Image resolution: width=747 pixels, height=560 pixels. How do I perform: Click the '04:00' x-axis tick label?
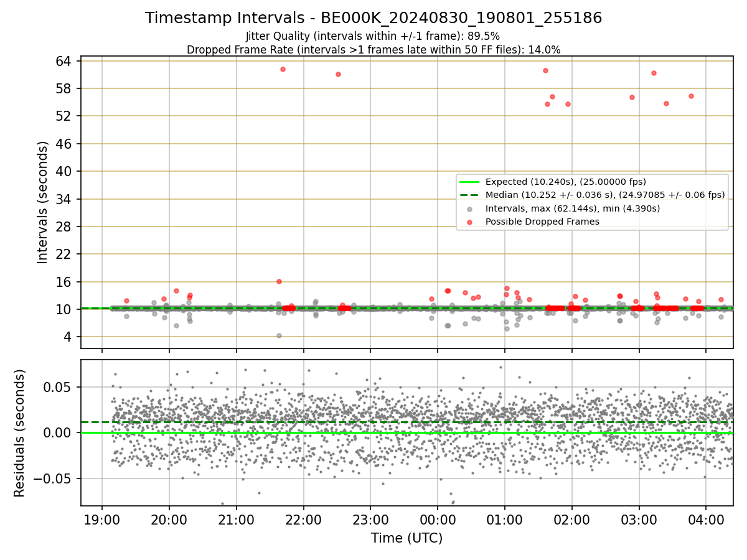(706, 519)
